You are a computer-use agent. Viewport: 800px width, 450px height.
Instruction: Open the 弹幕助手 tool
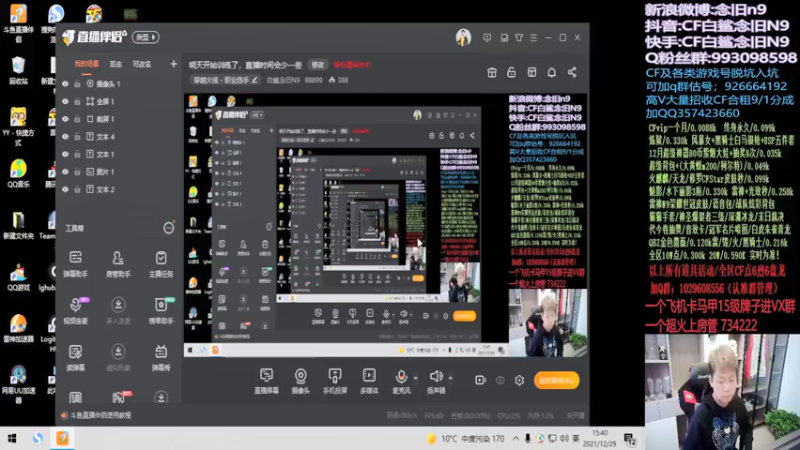76,263
